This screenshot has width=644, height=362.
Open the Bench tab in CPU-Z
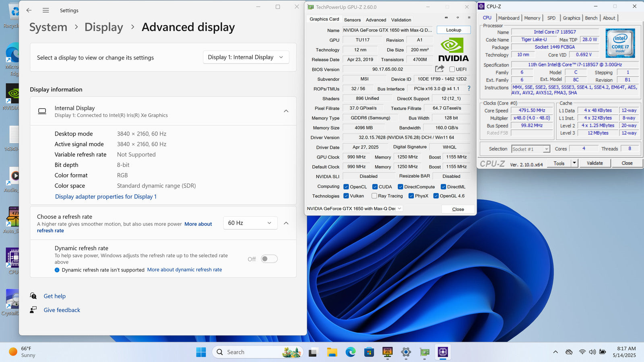click(x=591, y=18)
